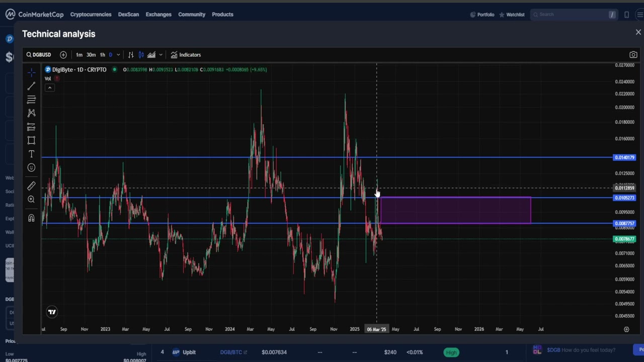Click the DigiByte · 1D · CRYPTO legend title

click(79, 69)
